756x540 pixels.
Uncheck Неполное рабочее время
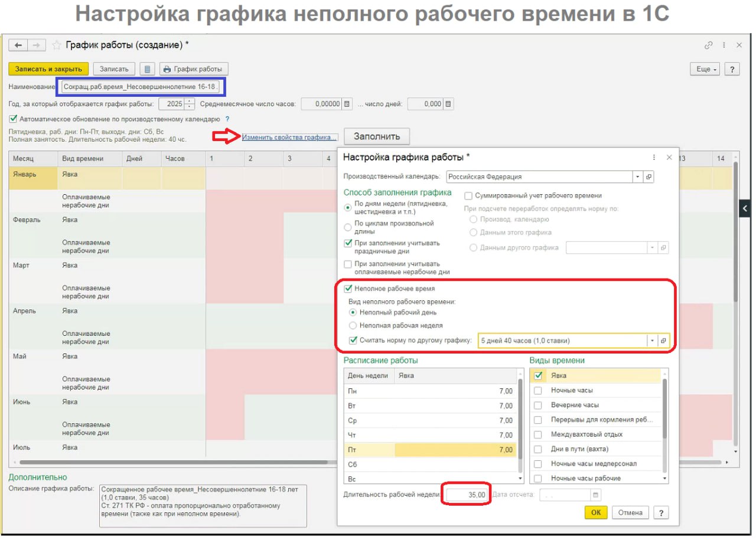(x=348, y=289)
